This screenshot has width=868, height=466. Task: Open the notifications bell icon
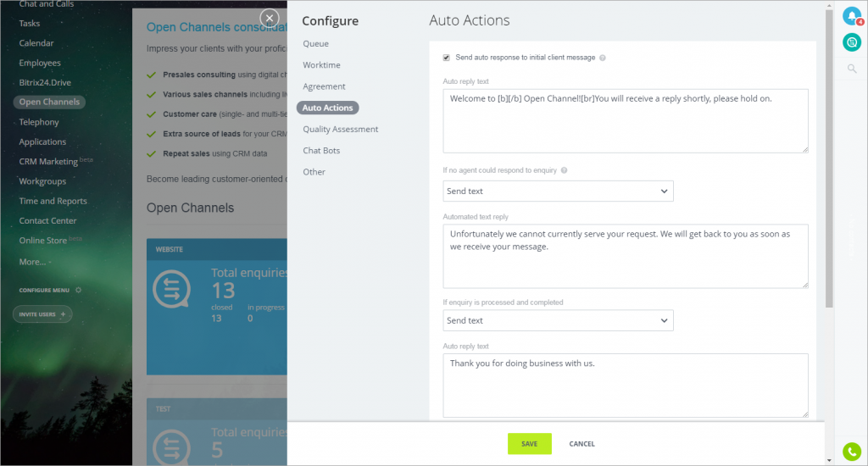(x=851, y=17)
